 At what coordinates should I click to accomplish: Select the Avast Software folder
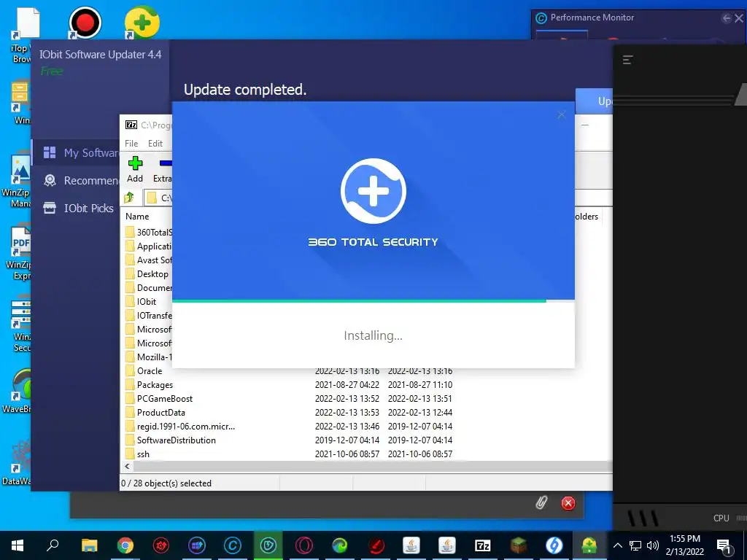point(148,260)
